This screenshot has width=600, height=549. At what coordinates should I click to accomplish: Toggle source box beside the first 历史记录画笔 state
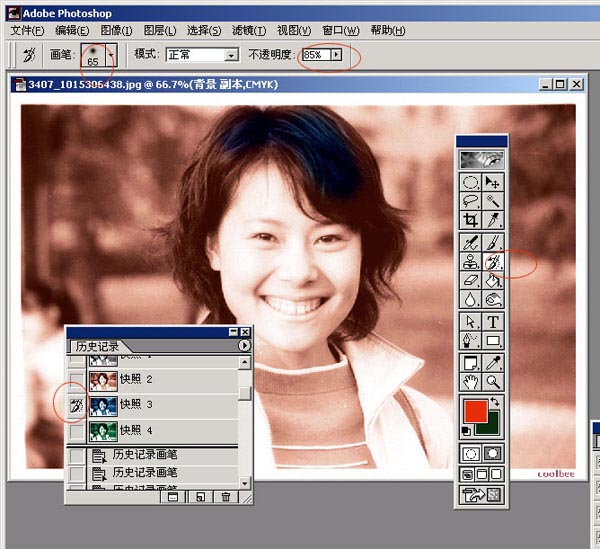[x=76, y=455]
